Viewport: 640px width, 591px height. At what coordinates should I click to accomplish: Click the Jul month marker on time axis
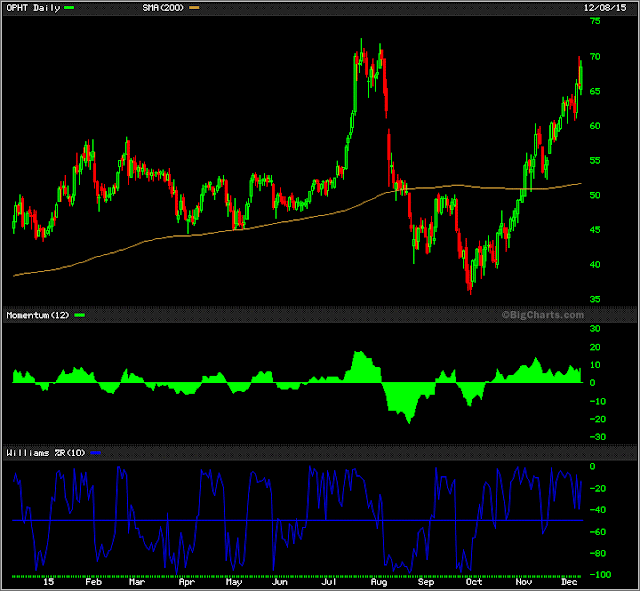coord(329,582)
